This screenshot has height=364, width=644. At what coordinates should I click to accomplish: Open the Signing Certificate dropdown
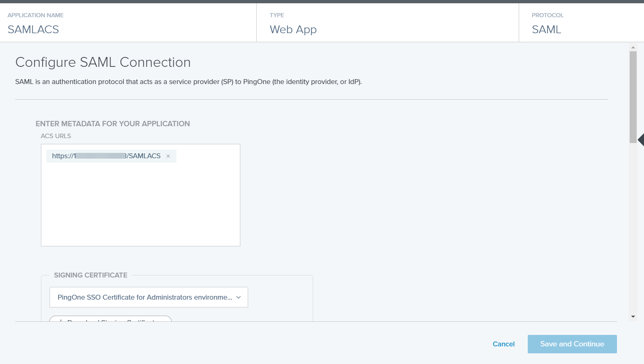[149, 297]
